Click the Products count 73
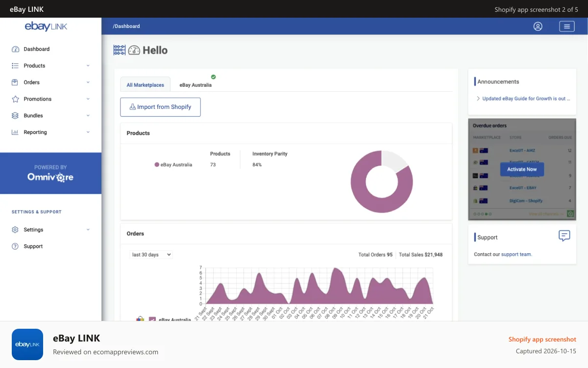Viewport: 588px width, 368px height. [x=213, y=165]
